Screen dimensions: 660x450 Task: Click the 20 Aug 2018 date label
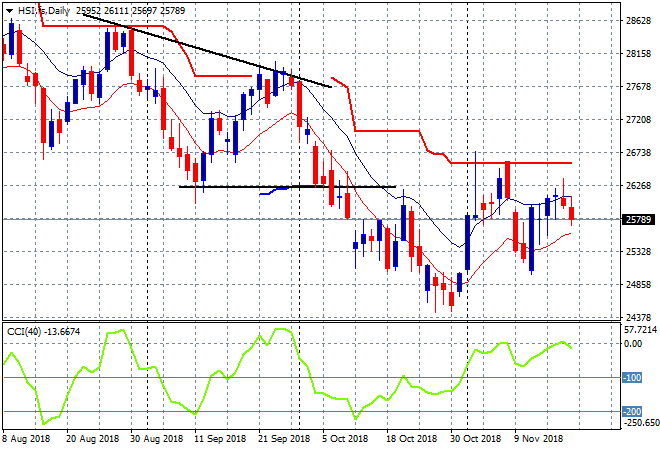[93, 439]
